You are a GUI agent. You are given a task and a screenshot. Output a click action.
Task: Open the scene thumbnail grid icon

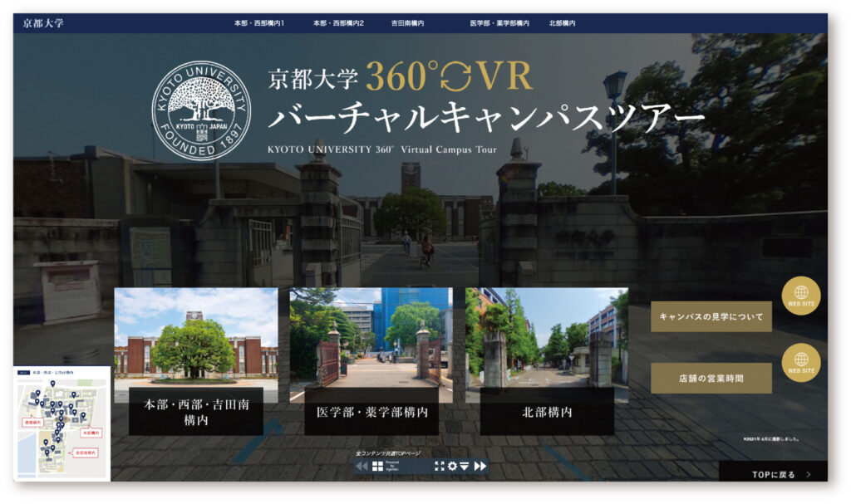point(378,466)
